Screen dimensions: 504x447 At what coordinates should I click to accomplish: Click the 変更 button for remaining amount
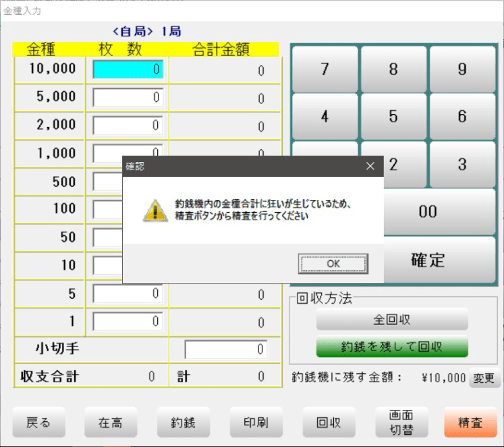point(483,379)
